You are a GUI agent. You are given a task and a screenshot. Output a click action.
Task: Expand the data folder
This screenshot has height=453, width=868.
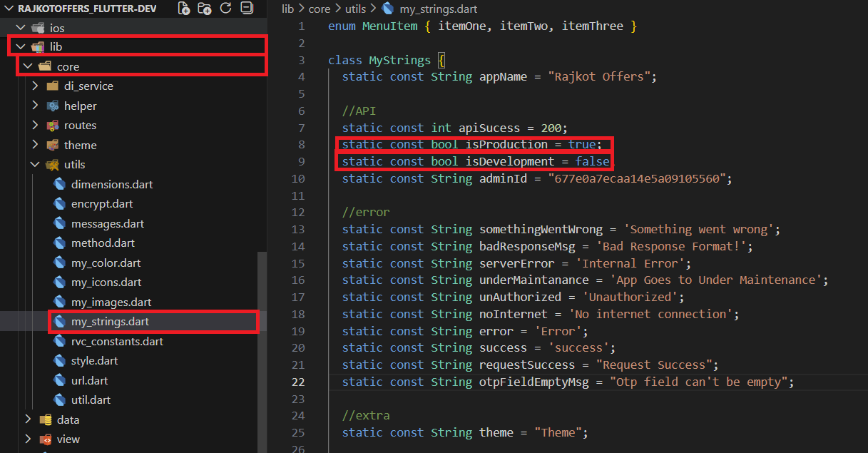(x=28, y=420)
